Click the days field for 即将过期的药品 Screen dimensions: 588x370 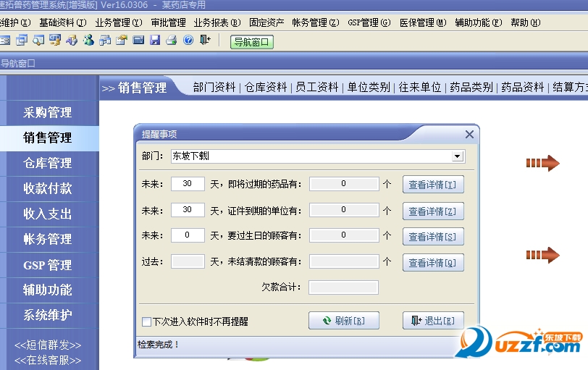(188, 184)
